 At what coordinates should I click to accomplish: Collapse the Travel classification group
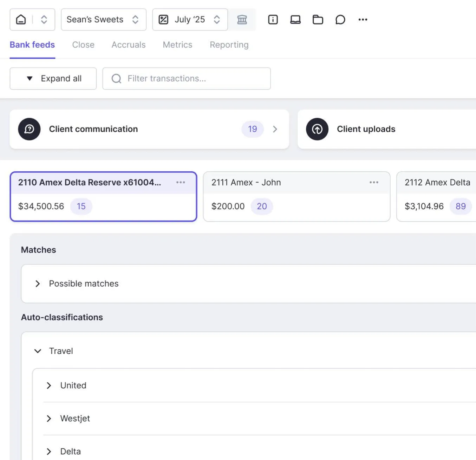coord(38,351)
